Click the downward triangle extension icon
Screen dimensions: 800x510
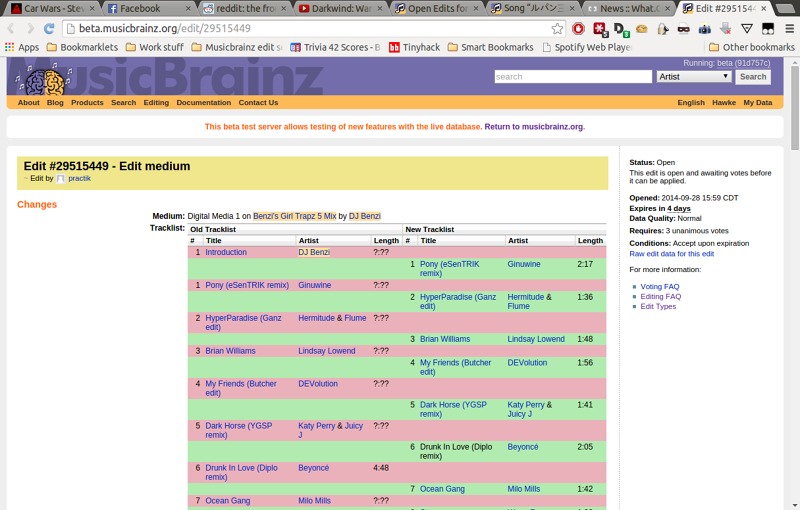746,29
